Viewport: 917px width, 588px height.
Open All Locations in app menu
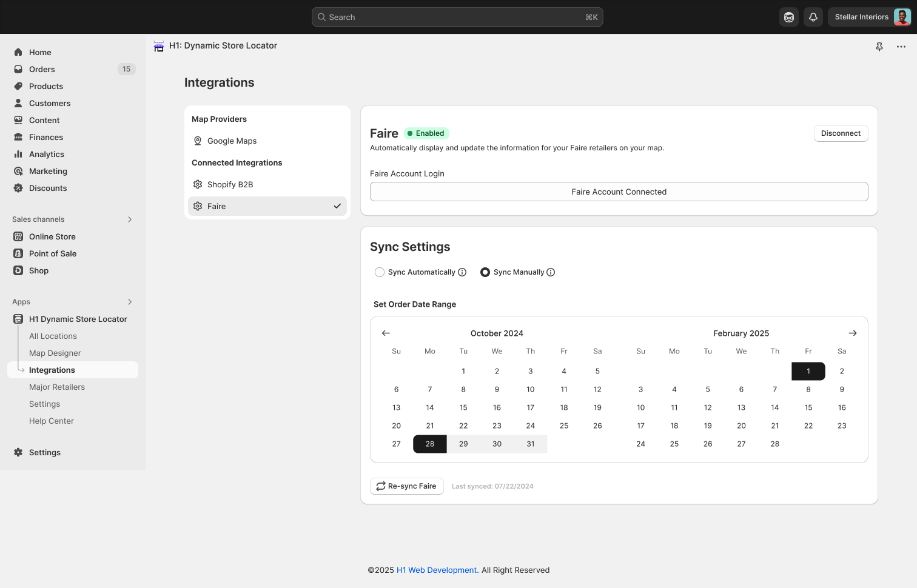[x=53, y=336]
